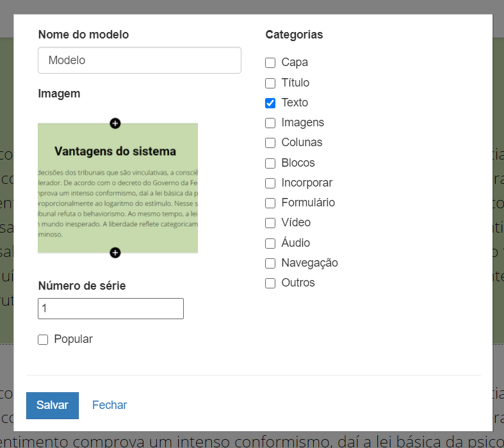Toggle the Popular checkbox
The height and width of the screenshot is (448, 504).
click(x=43, y=340)
